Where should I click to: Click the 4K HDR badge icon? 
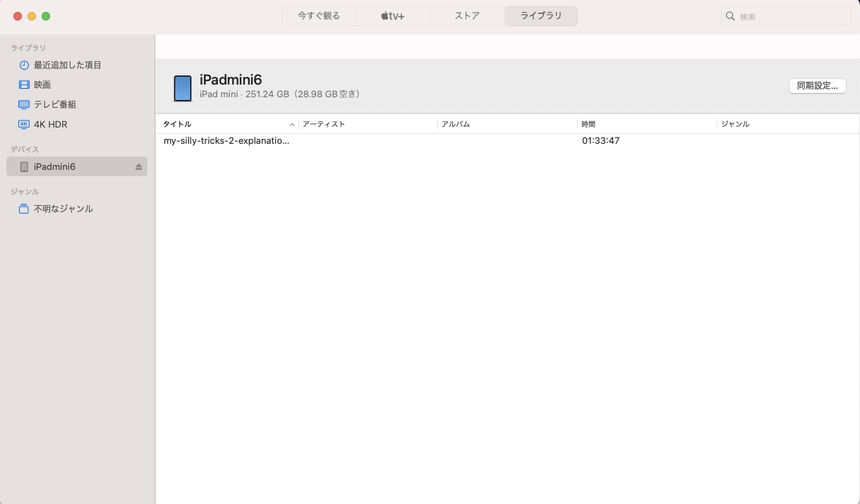tap(24, 124)
